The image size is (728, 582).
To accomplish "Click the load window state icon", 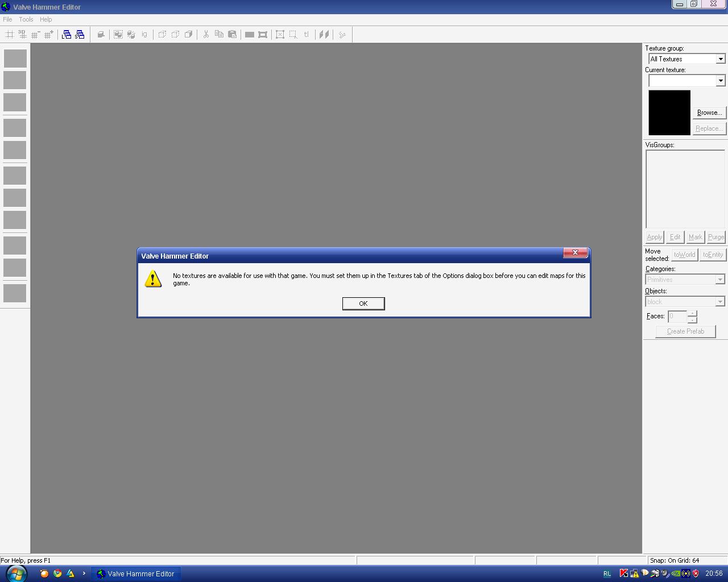I will click(67, 35).
